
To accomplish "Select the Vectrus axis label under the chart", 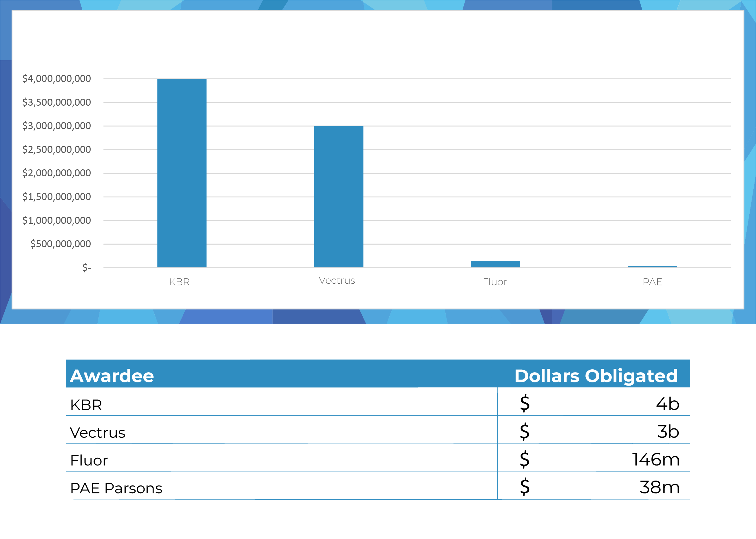I will click(337, 280).
